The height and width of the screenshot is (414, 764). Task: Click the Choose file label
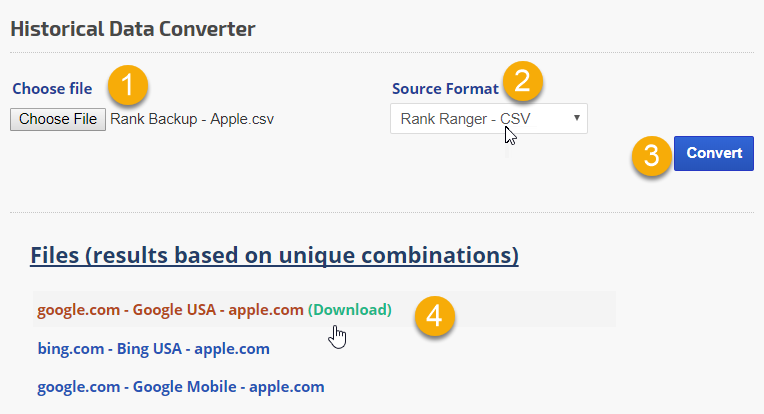click(52, 89)
